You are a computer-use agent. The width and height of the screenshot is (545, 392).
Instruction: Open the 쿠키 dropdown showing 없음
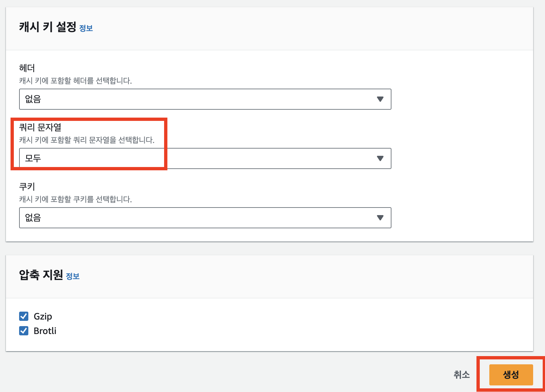tap(205, 218)
